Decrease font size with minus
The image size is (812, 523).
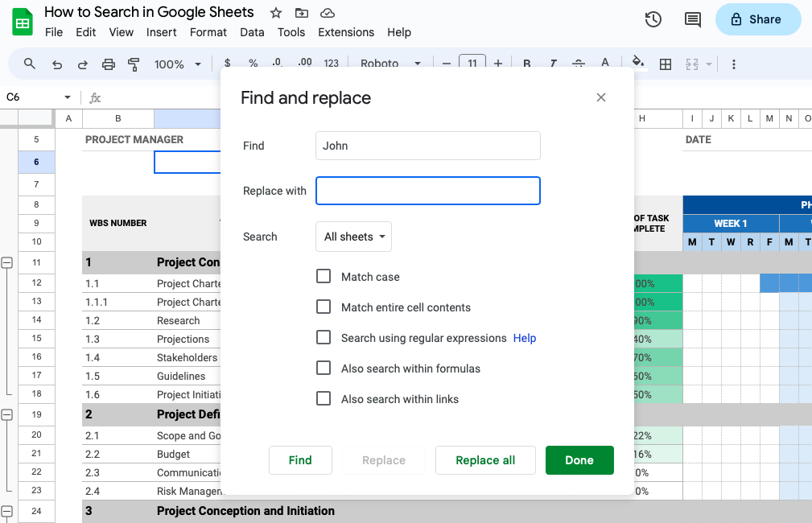click(x=447, y=64)
